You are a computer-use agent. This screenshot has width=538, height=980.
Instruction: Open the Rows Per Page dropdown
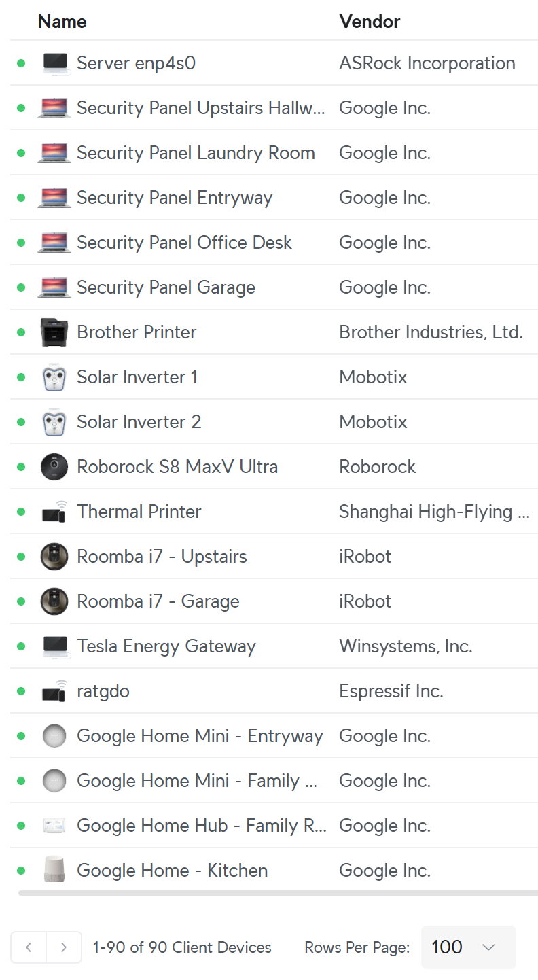[x=469, y=947]
